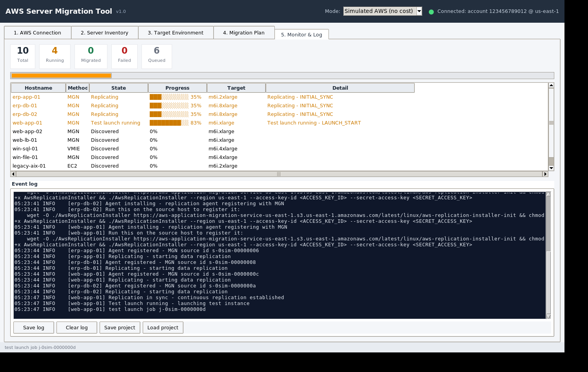The height and width of the screenshot is (372, 588).
Task: Click the event log's scroll-down arrow
Action: (x=548, y=316)
